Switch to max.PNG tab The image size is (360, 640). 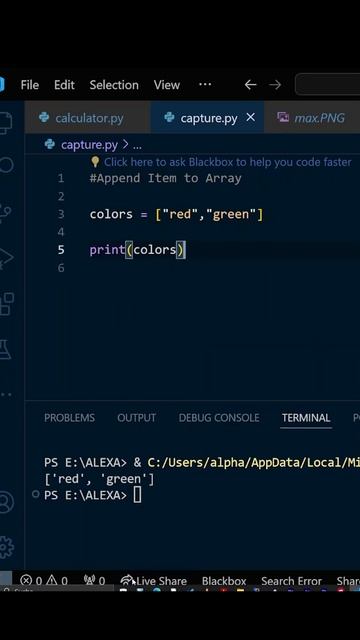tap(312, 118)
